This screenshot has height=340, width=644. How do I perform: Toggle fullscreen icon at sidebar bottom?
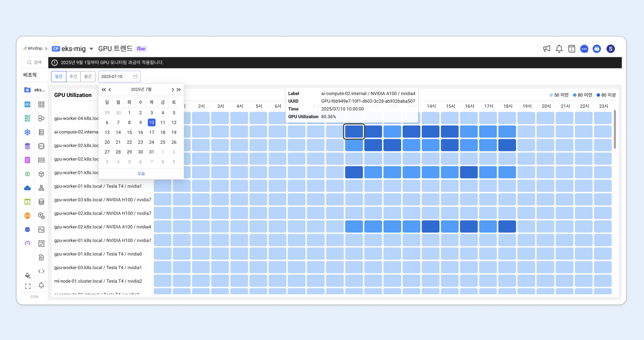click(x=28, y=286)
